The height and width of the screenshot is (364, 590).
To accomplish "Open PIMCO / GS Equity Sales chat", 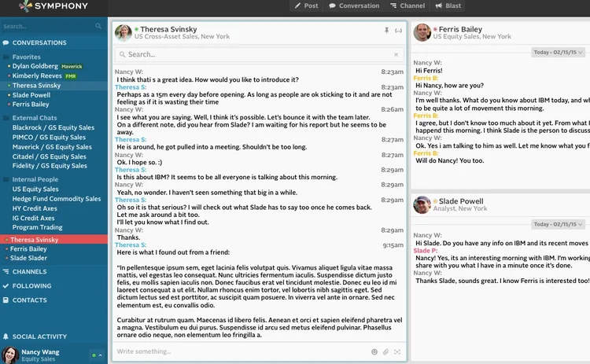I will (49, 138).
